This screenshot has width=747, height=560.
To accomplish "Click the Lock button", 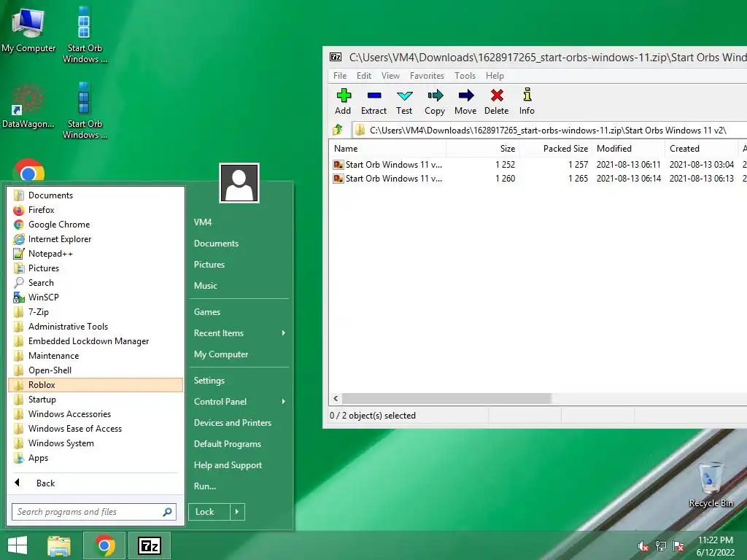I will 209,512.
